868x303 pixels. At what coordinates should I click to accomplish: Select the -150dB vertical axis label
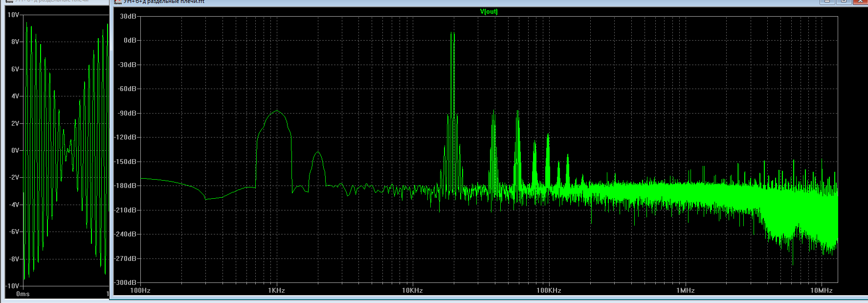(x=126, y=162)
